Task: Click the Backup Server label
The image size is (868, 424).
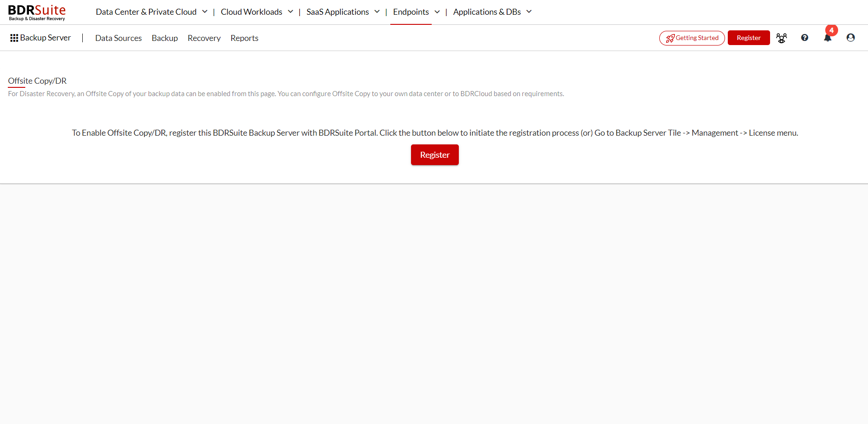Action: tap(46, 38)
